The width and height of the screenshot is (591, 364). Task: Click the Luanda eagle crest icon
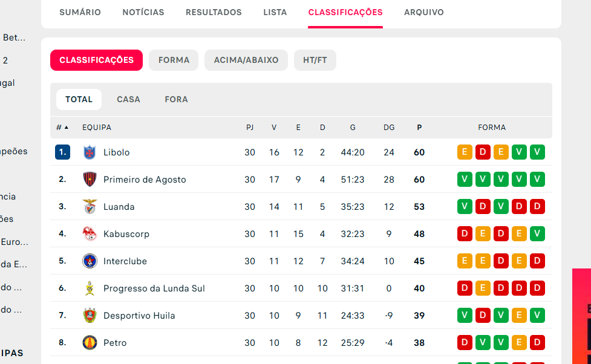pos(90,207)
